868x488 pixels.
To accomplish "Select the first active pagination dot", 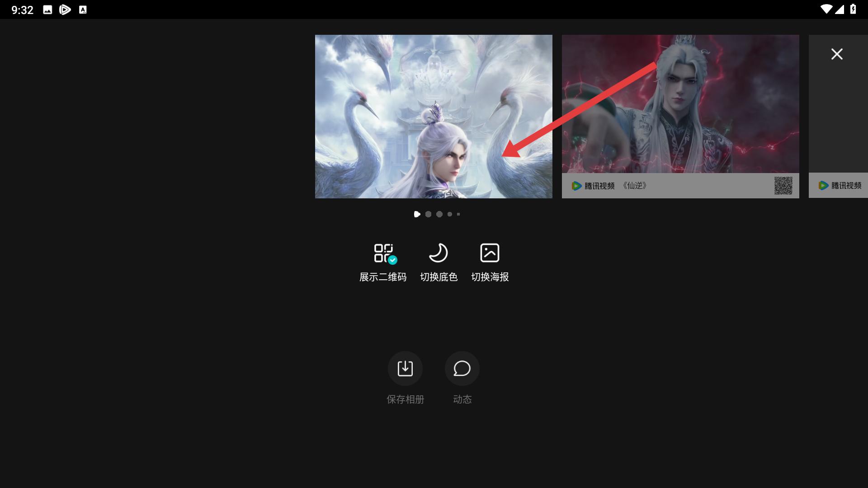I will 417,214.
